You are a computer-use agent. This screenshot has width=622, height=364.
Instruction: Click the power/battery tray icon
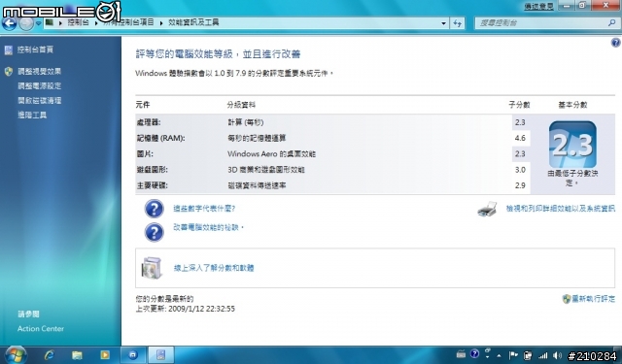(x=528, y=355)
